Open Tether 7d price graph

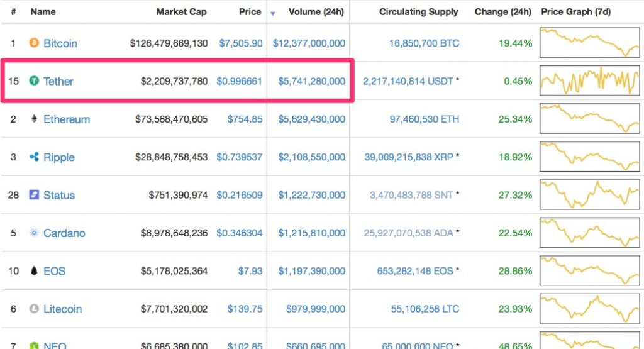pyautogui.click(x=589, y=81)
